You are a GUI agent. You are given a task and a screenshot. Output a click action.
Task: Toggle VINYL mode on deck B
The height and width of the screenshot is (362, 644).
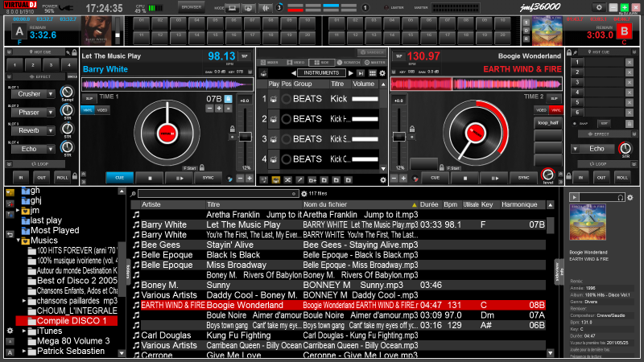pos(555,110)
